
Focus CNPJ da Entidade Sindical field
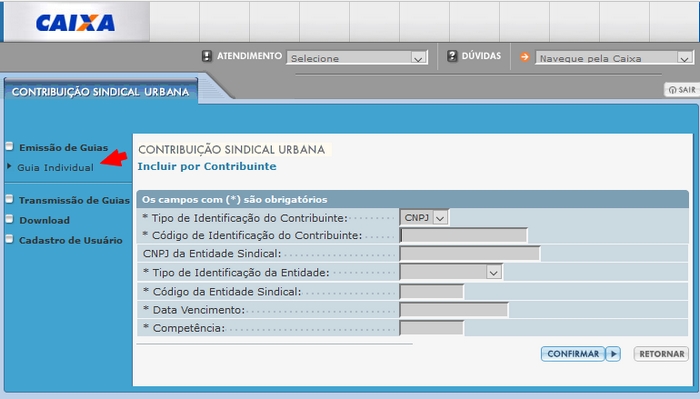click(x=470, y=254)
